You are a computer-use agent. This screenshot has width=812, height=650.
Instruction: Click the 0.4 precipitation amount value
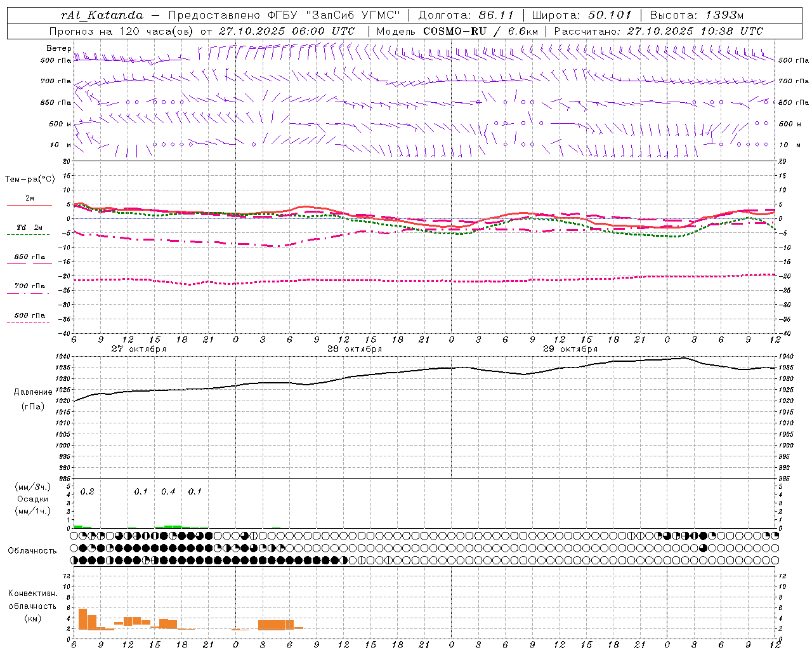point(168,492)
